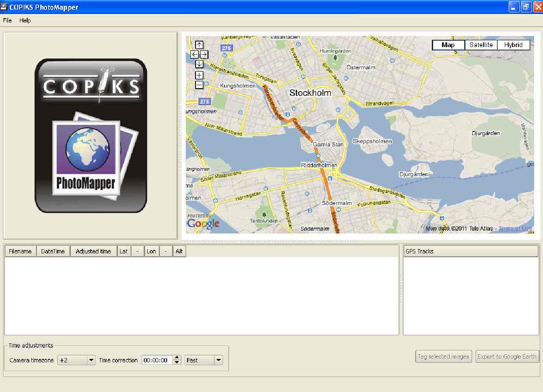This screenshot has height=392, width=543.
Task: Pan the map down with arrow
Action: [x=199, y=64]
